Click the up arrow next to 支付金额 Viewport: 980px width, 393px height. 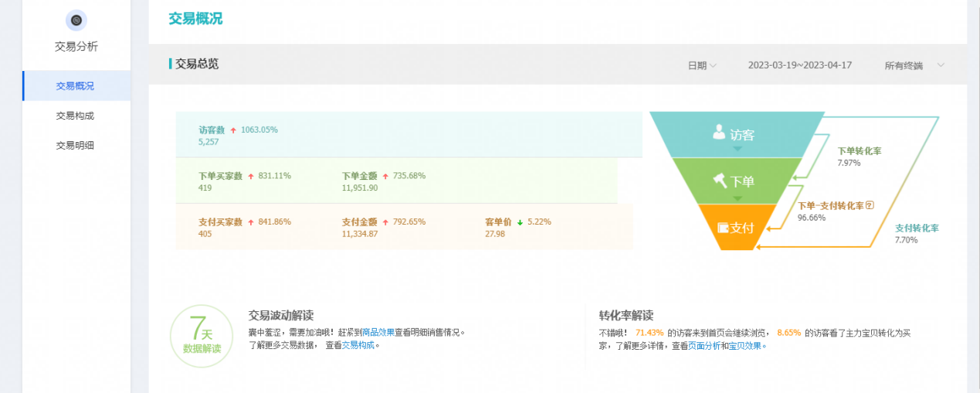pyautogui.click(x=385, y=222)
